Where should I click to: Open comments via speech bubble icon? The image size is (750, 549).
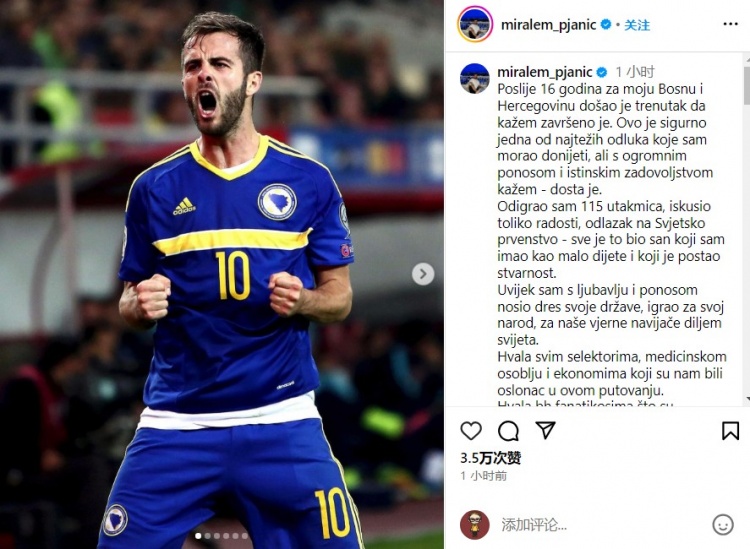508,431
